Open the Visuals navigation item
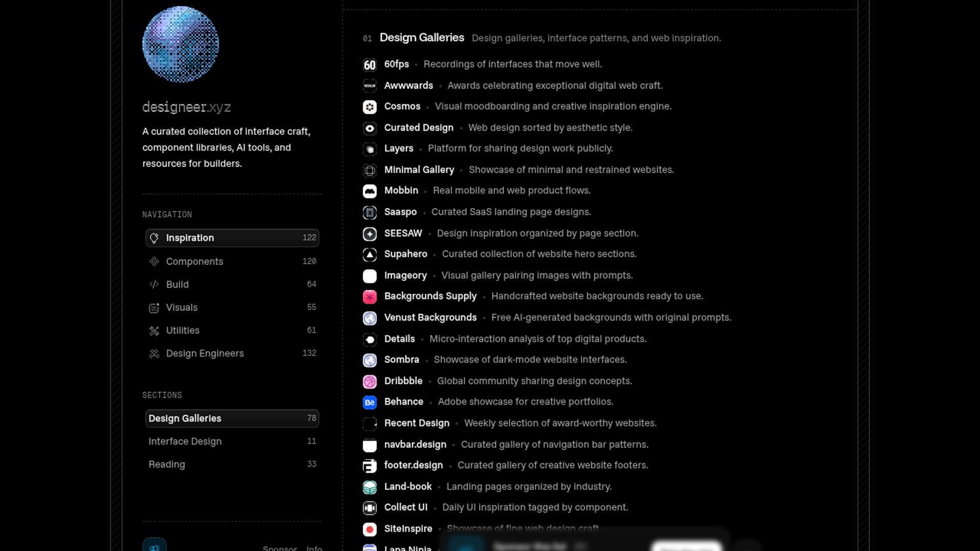The image size is (980, 551). pos(232,307)
